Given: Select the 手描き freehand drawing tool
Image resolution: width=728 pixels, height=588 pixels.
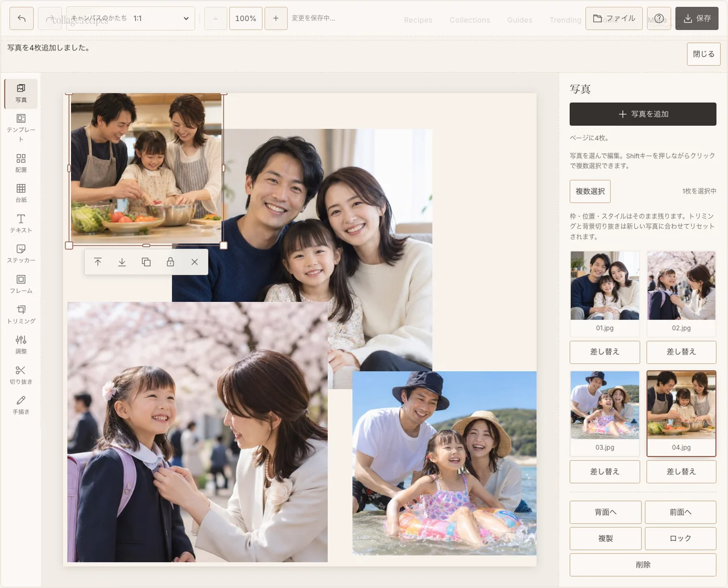Looking at the screenshot, I should click(x=21, y=405).
